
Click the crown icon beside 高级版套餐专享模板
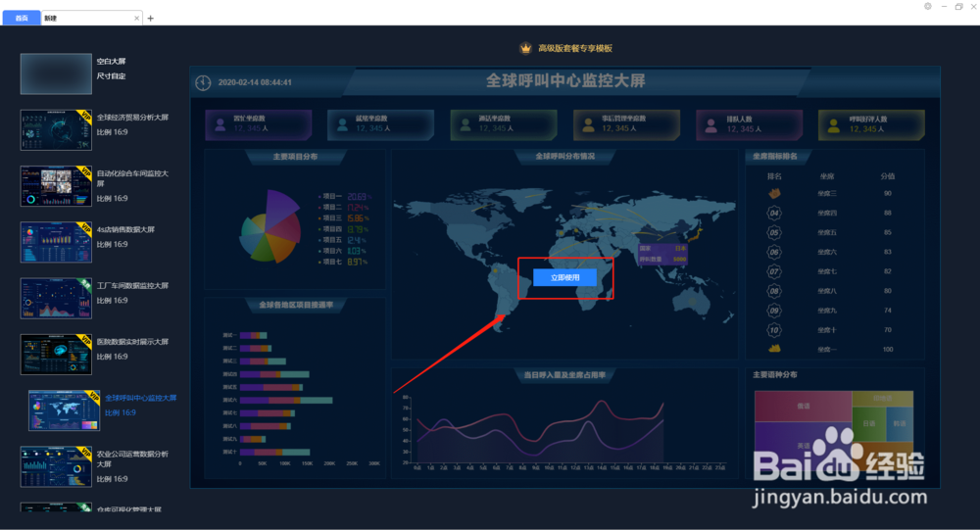[525, 48]
